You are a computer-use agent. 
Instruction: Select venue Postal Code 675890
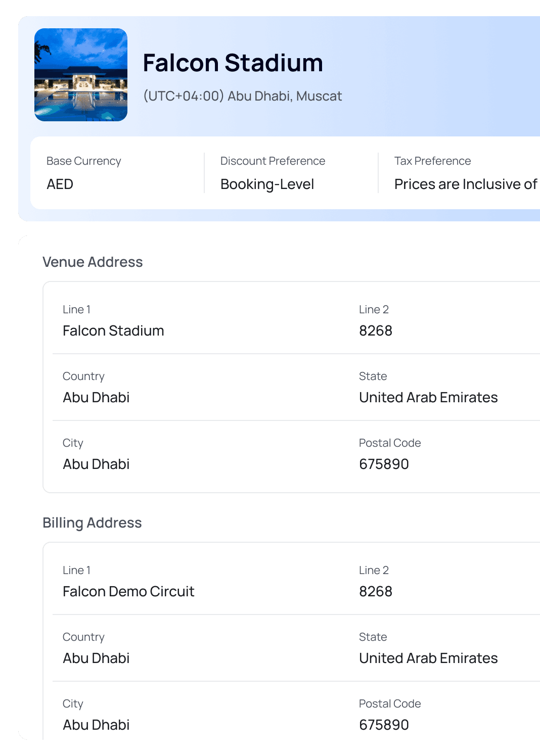tap(384, 464)
